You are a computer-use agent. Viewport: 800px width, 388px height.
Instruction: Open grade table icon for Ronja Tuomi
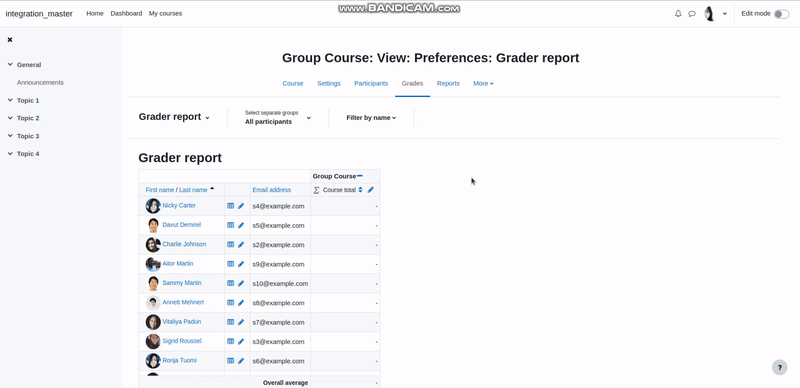pos(230,361)
